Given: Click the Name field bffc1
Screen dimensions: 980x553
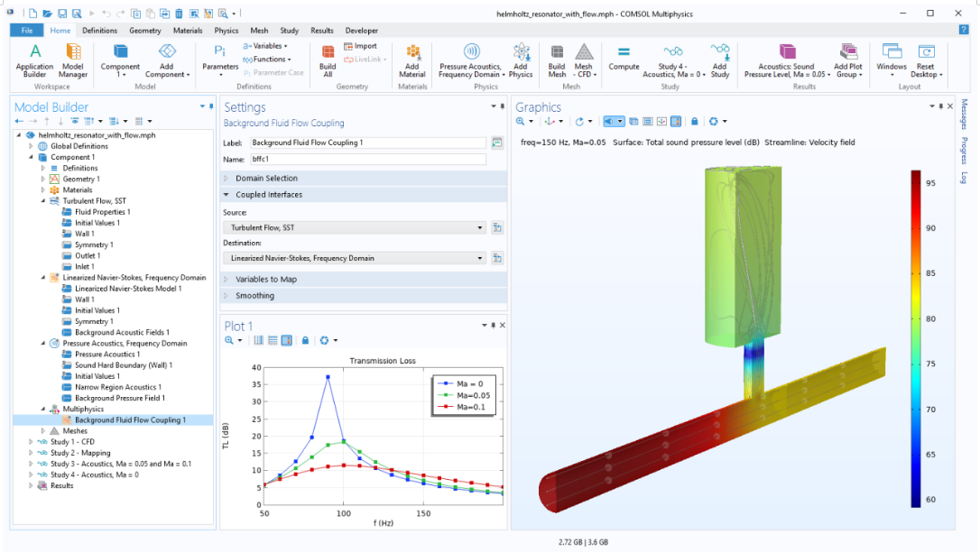Looking at the screenshot, I should coord(367,160).
